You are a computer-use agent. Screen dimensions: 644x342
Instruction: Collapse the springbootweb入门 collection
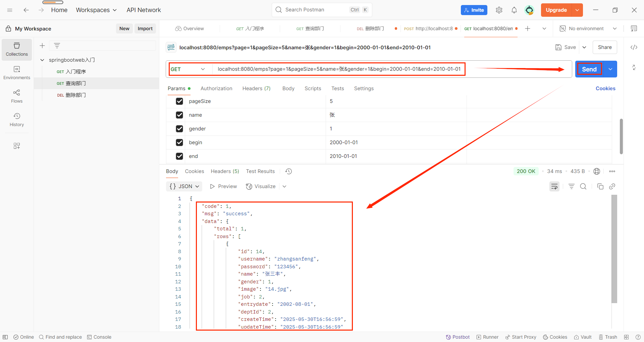click(42, 60)
